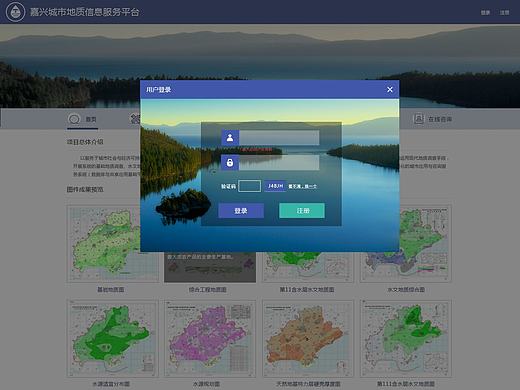Click the 水文地质综合图 caption text

click(406, 290)
